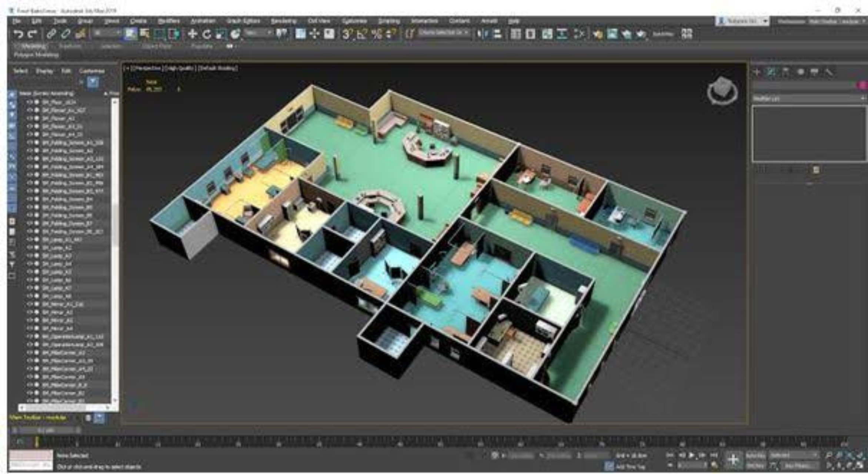This screenshot has height=474, width=868.
Task: Switch to the Freeform ribbon tab
Action: 70,46
